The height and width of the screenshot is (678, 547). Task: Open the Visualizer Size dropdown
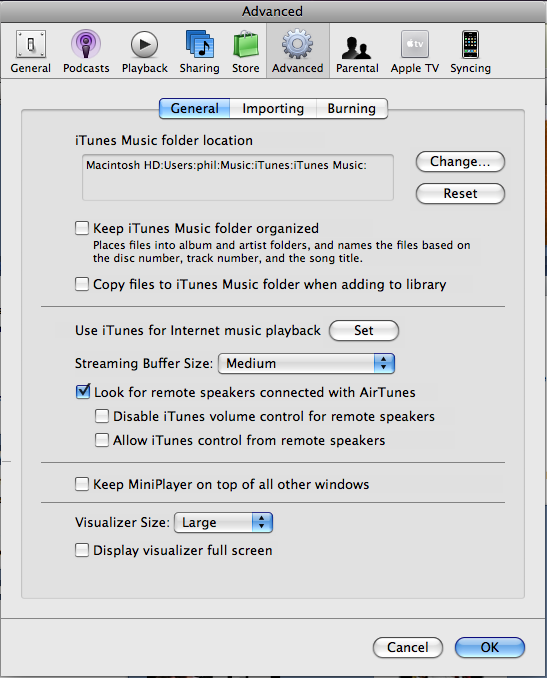coord(223,522)
